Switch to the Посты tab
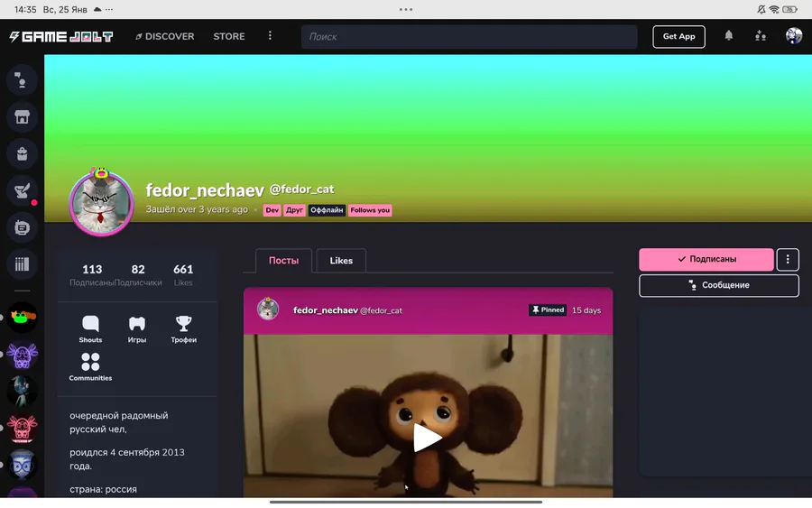The height and width of the screenshot is (508, 812). pyautogui.click(x=284, y=261)
